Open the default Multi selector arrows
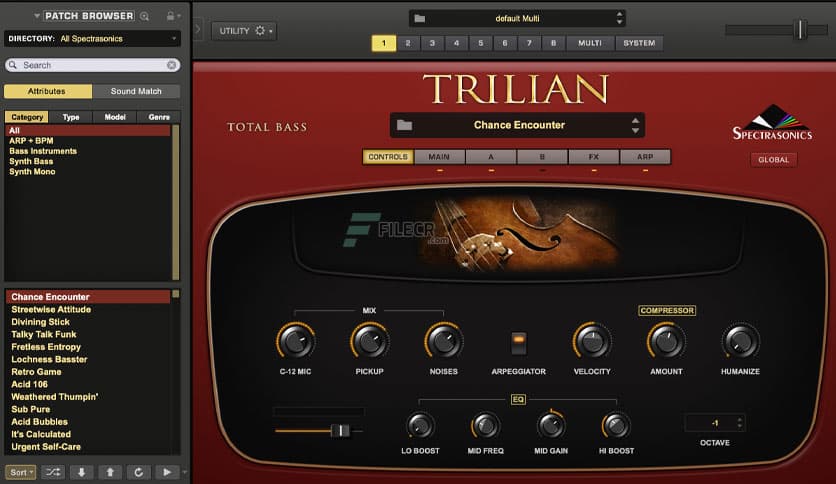 pos(619,18)
